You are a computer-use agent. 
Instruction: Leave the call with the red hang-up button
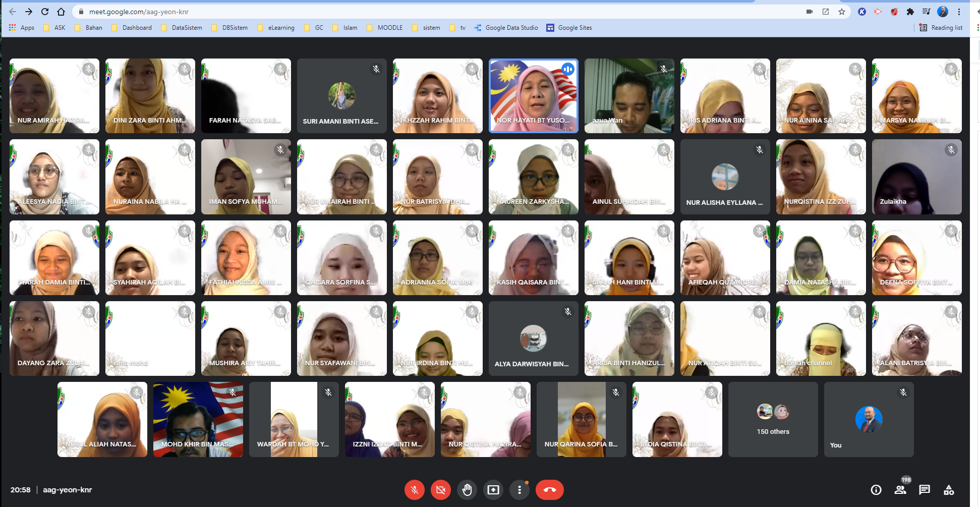pyautogui.click(x=549, y=490)
